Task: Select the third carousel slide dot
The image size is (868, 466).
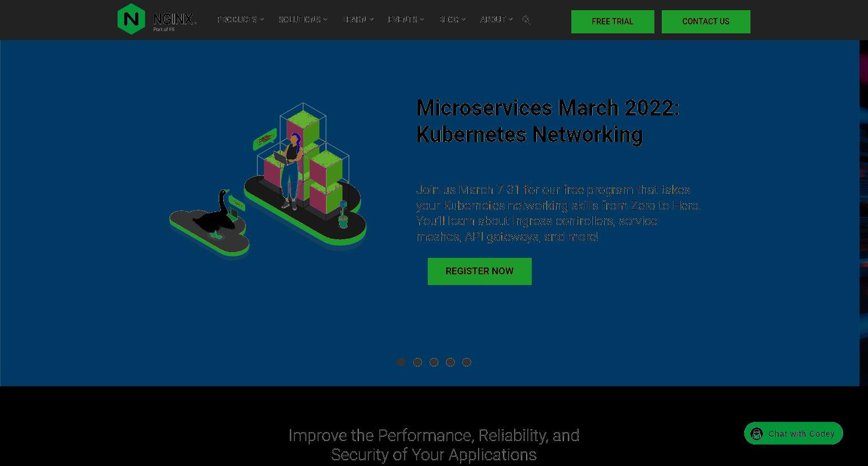Action: click(x=434, y=362)
